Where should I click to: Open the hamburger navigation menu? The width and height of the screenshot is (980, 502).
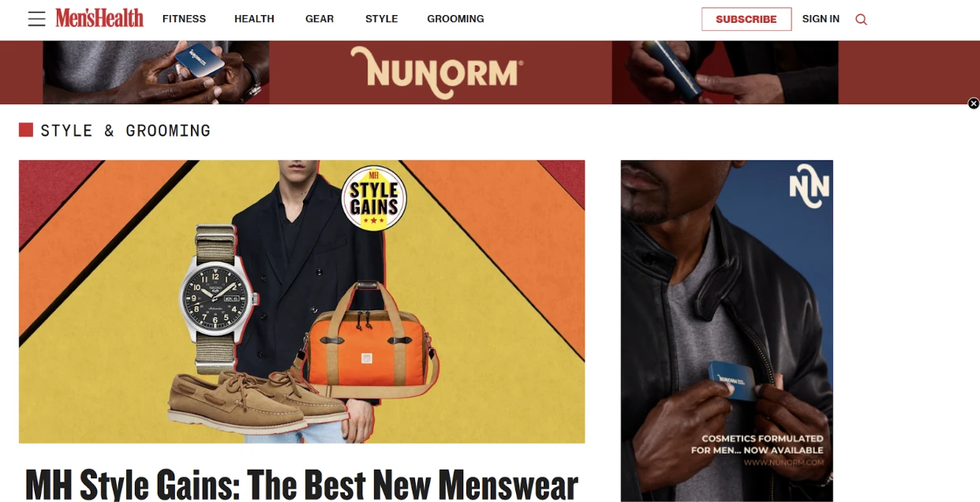36,19
